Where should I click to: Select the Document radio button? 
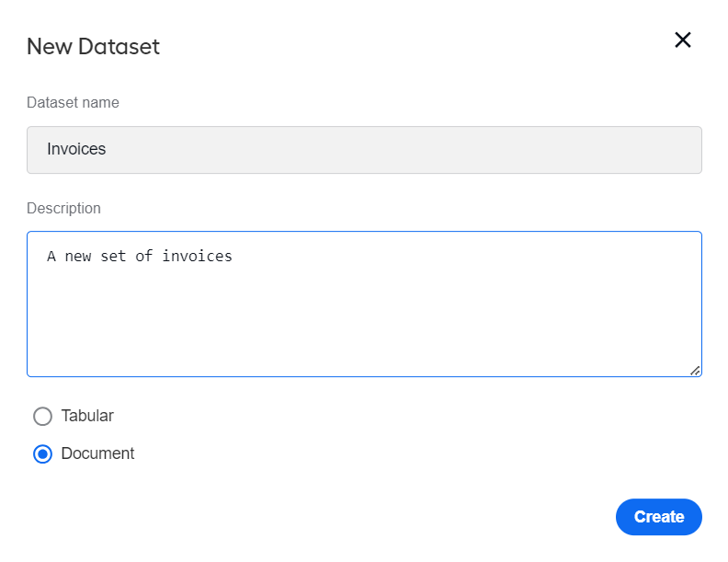tap(42, 453)
